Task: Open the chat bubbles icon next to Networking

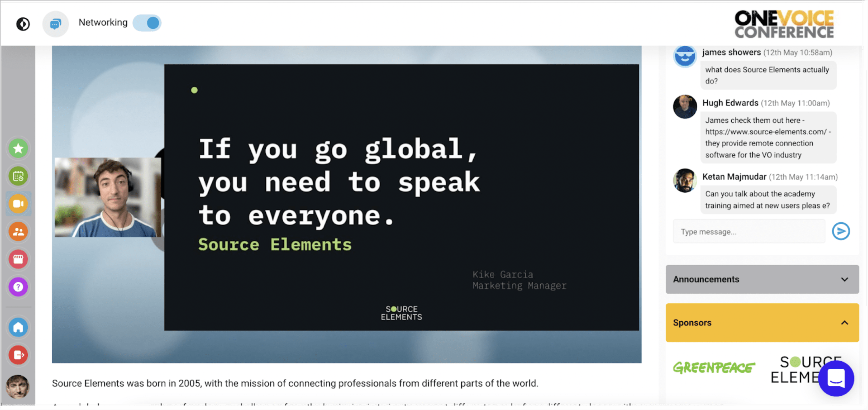Action: pyautogui.click(x=55, y=23)
